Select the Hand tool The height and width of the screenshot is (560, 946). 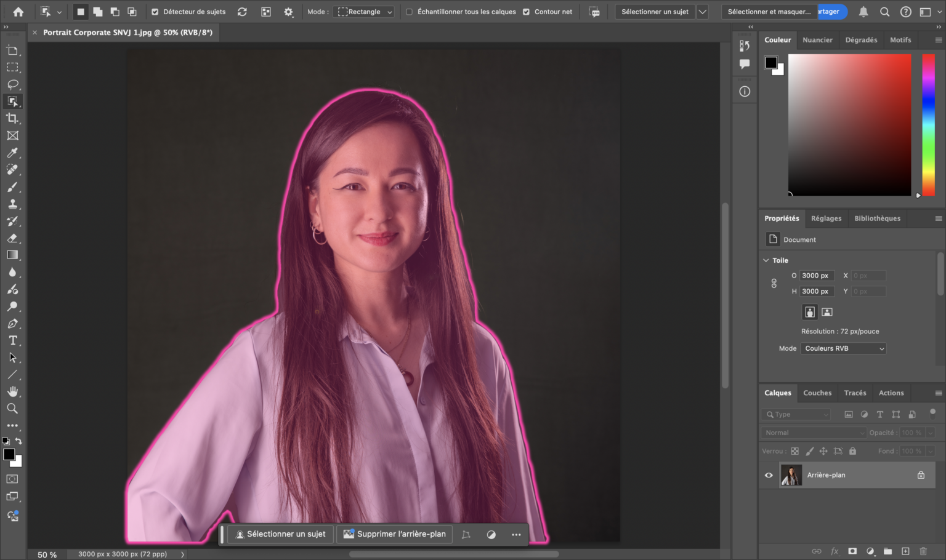tap(12, 391)
